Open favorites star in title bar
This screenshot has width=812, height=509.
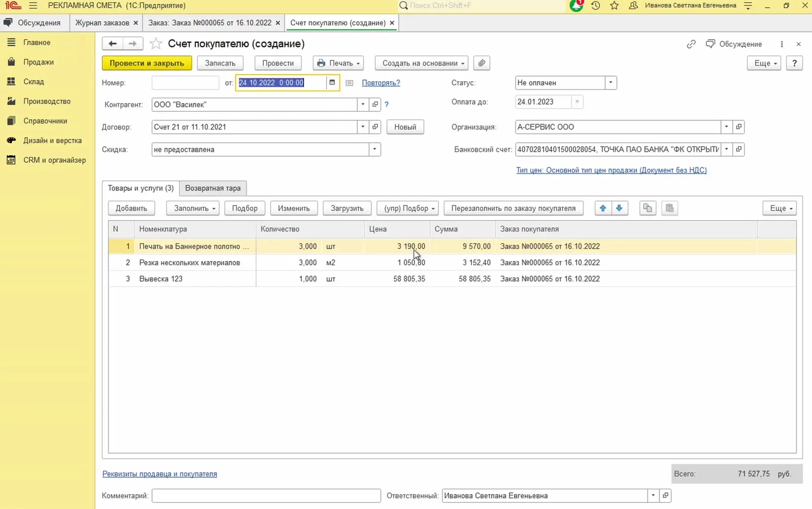[615, 6]
